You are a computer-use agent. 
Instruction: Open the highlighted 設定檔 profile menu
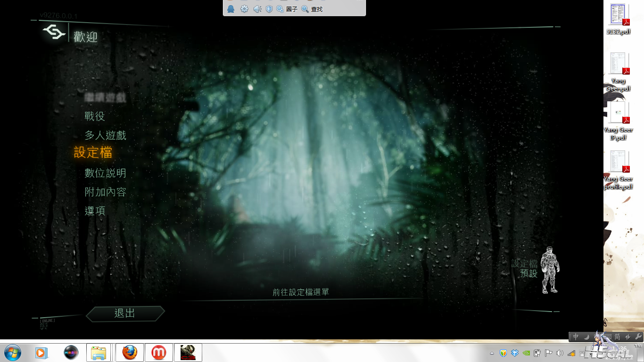click(x=93, y=152)
